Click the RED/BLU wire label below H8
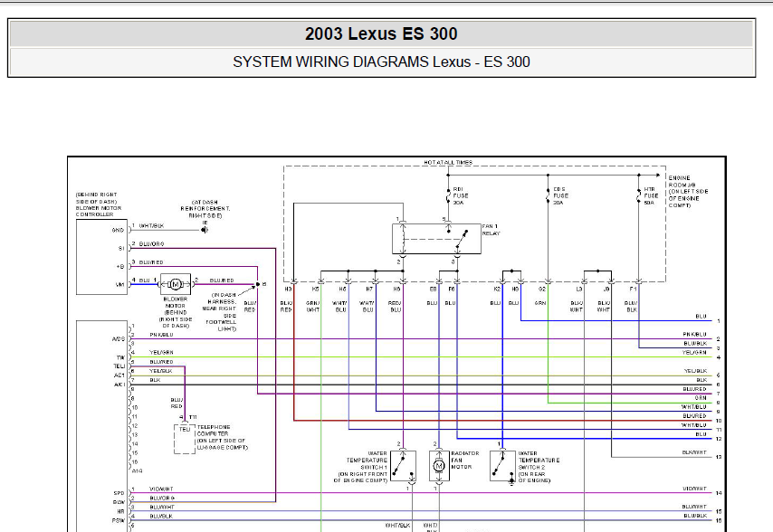Viewport: 773px width, 532px height. coord(395,307)
